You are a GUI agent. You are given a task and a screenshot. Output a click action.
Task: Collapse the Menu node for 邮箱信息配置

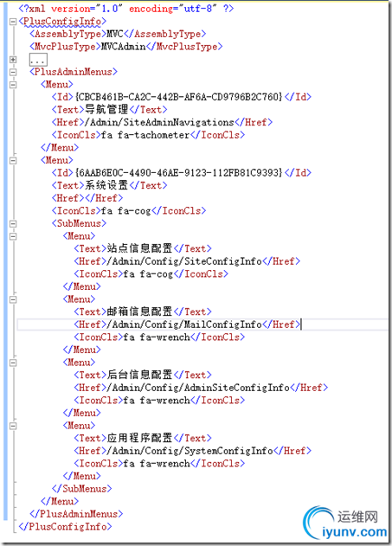point(13,299)
